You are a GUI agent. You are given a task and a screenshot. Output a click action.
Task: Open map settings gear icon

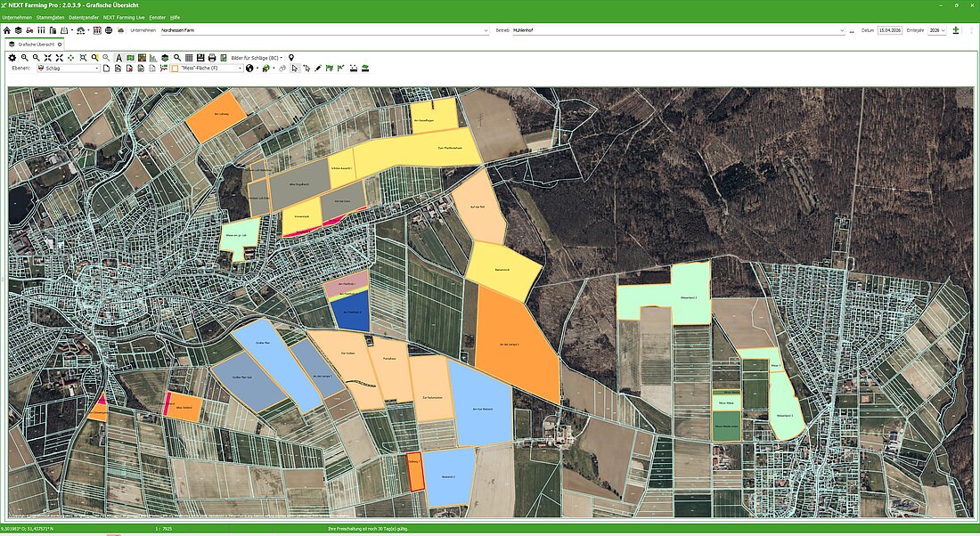click(x=12, y=58)
